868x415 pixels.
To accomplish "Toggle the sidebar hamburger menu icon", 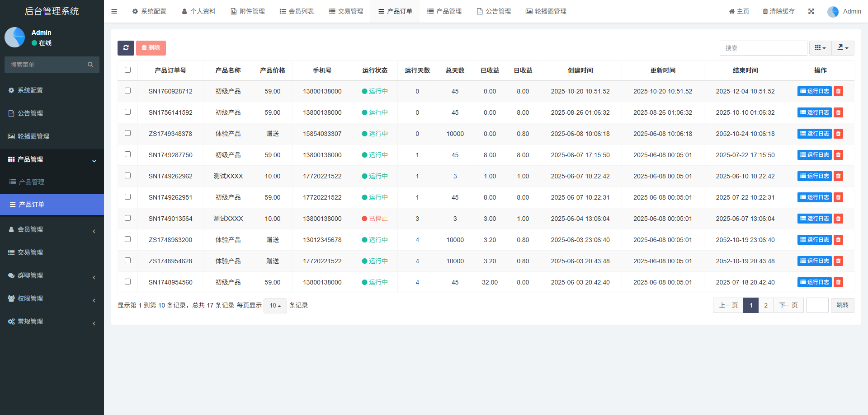I will [x=114, y=11].
